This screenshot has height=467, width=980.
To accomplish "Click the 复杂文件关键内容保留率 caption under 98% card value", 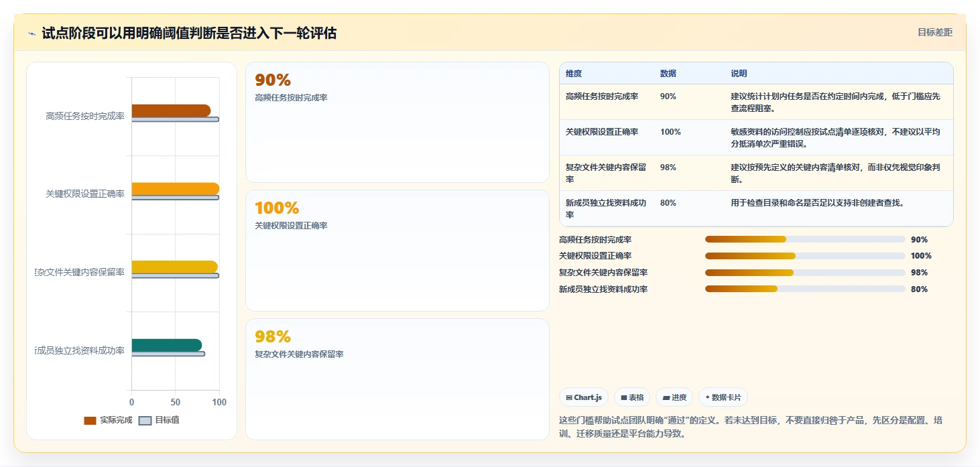I will click(299, 354).
